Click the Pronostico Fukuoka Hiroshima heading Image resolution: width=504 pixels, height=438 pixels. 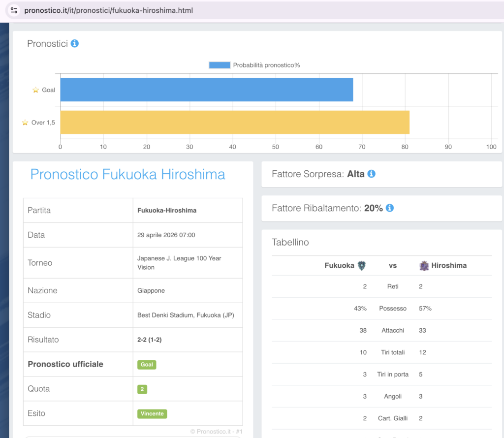(128, 174)
